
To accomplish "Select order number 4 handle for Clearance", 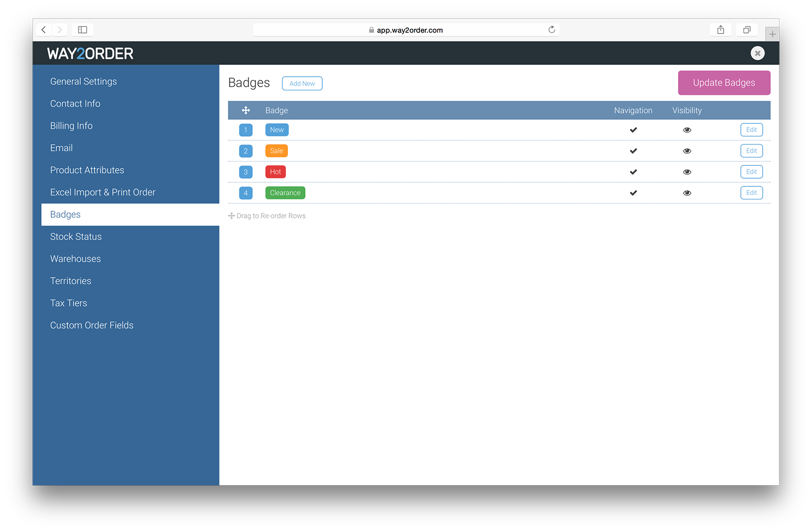I will pyautogui.click(x=246, y=193).
